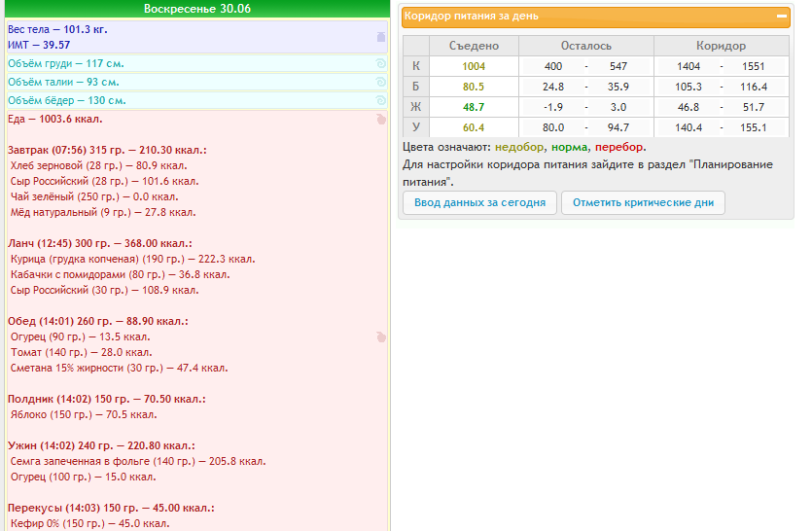Click ИМТ — 39.57 line
The height and width of the screenshot is (531, 812).
(x=39, y=45)
